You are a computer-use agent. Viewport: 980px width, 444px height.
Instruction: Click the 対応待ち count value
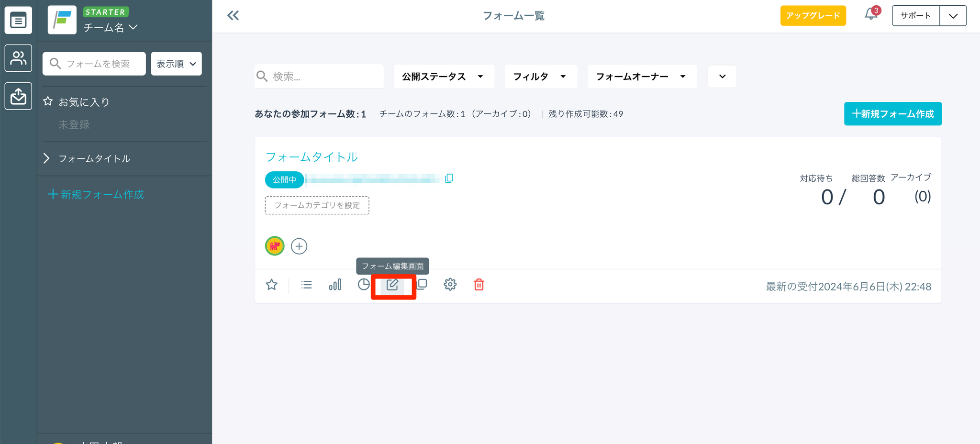[827, 197]
